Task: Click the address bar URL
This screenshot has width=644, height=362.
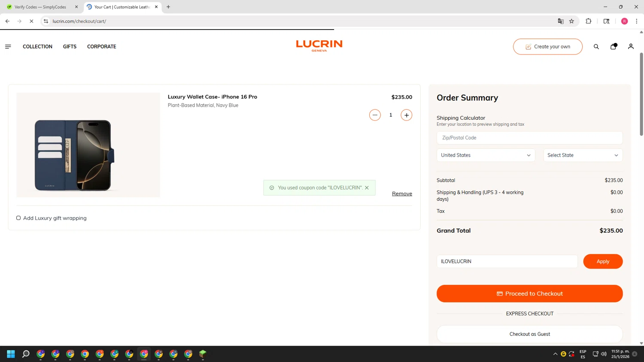Action: pos(79,21)
